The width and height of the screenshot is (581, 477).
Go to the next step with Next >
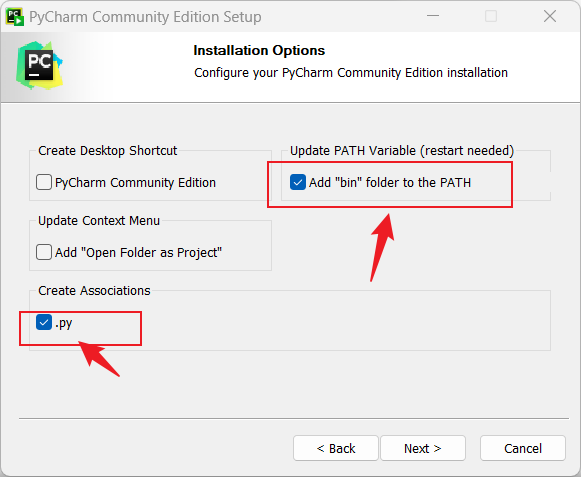coord(423,448)
